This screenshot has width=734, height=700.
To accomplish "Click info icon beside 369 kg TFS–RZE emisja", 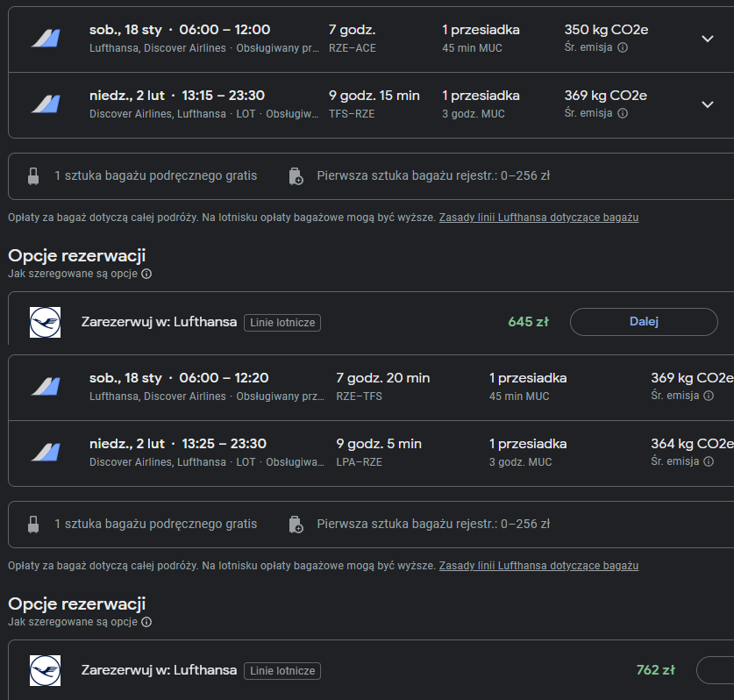I will pyautogui.click(x=623, y=113).
